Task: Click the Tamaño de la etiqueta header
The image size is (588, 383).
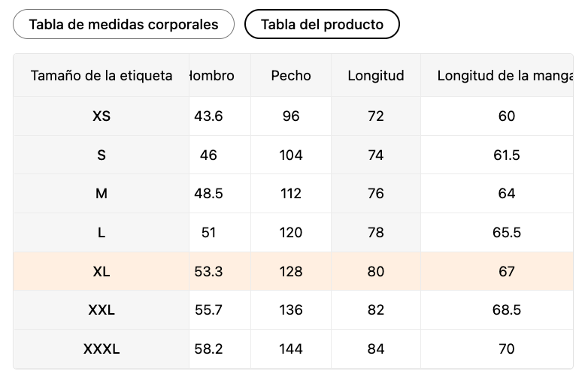Action: click(x=102, y=75)
